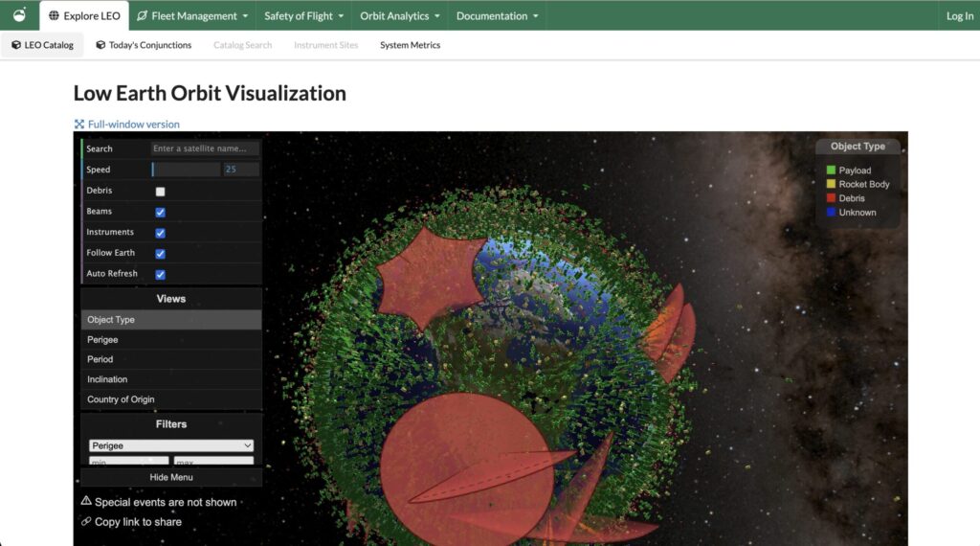Click the cube icon beside Today's Conjunctions

[x=100, y=45]
